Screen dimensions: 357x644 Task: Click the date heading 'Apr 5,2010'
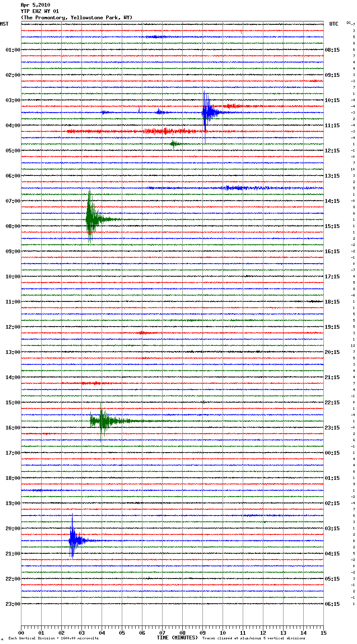[x=35, y=5]
